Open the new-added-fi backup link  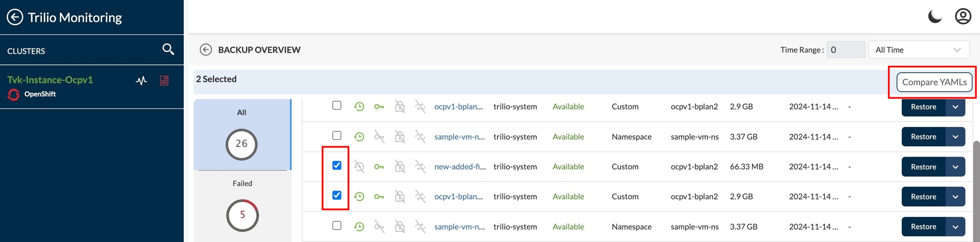[x=460, y=167]
